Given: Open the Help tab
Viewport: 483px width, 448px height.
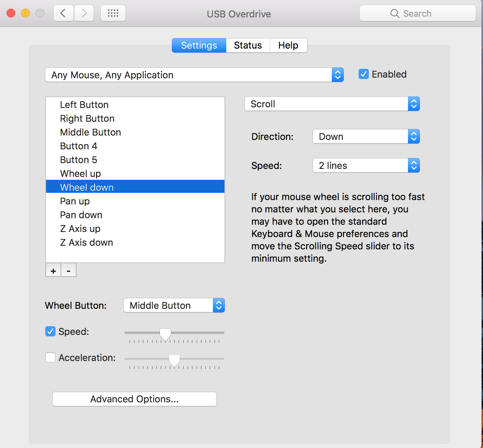Looking at the screenshot, I should click(x=288, y=45).
